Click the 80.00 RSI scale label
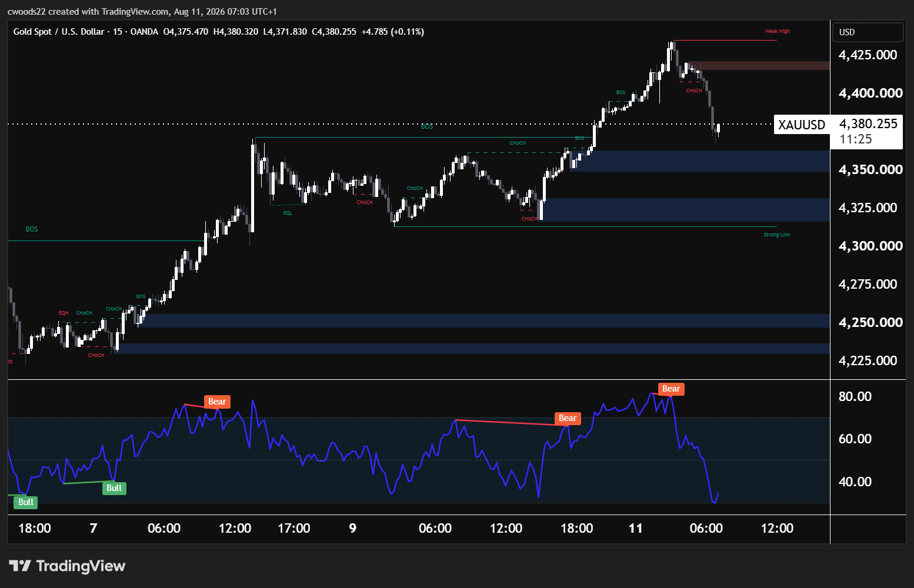This screenshot has height=588, width=914. (855, 396)
